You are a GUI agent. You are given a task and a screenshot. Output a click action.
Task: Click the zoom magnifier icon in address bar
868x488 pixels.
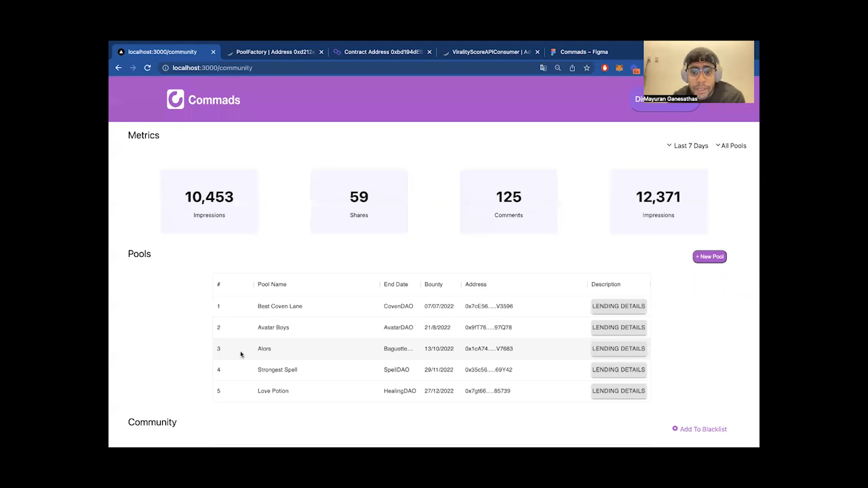(557, 68)
